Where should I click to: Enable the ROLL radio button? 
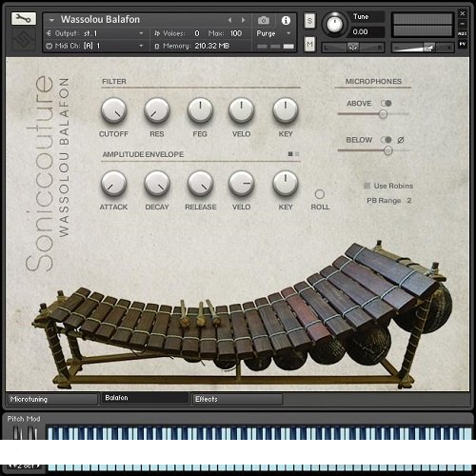point(320,194)
